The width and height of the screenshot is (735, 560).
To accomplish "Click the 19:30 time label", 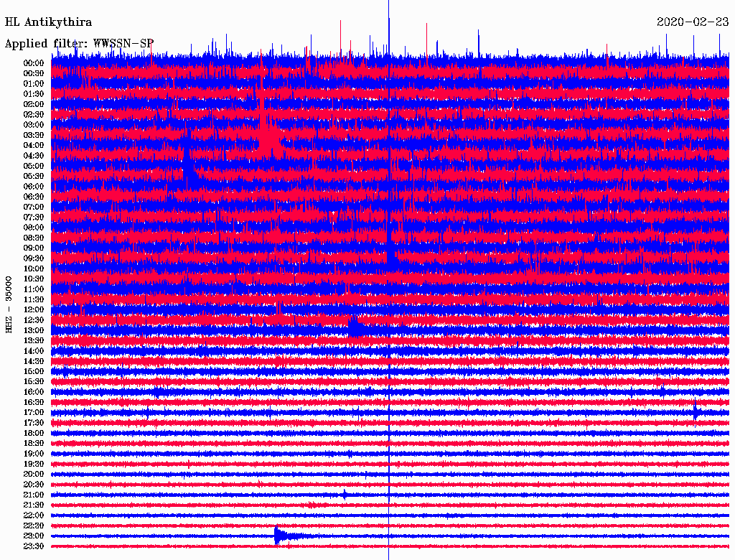I will (34, 465).
